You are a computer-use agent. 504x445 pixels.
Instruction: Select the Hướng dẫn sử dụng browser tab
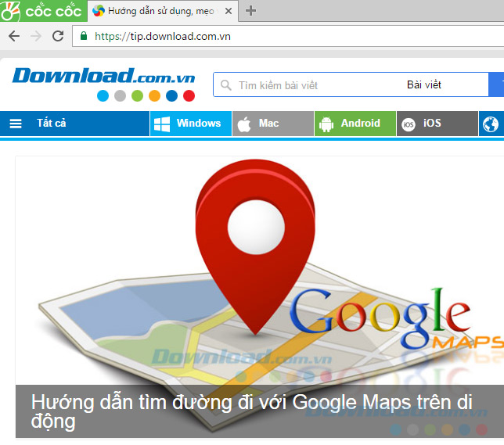pos(162,11)
